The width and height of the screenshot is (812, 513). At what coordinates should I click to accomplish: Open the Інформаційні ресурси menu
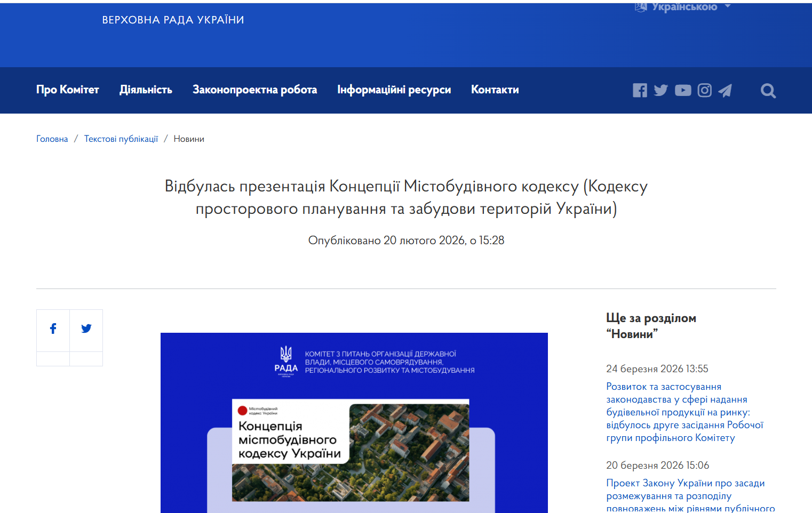click(394, 90)
